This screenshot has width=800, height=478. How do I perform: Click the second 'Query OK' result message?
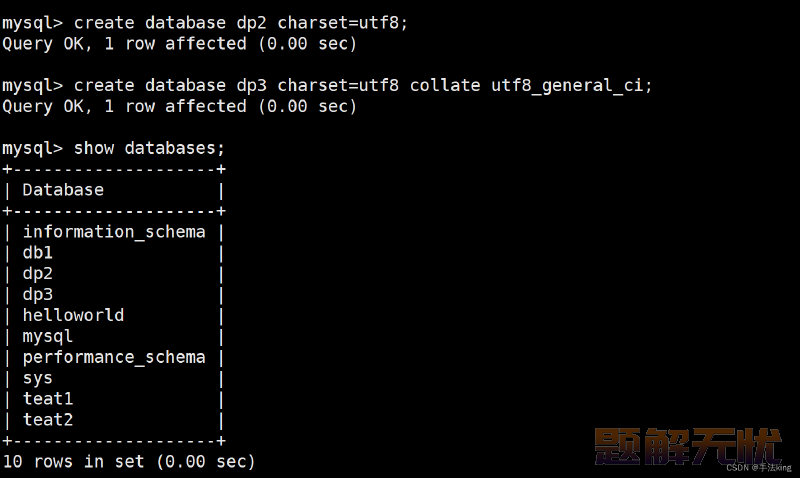[180, 107]
